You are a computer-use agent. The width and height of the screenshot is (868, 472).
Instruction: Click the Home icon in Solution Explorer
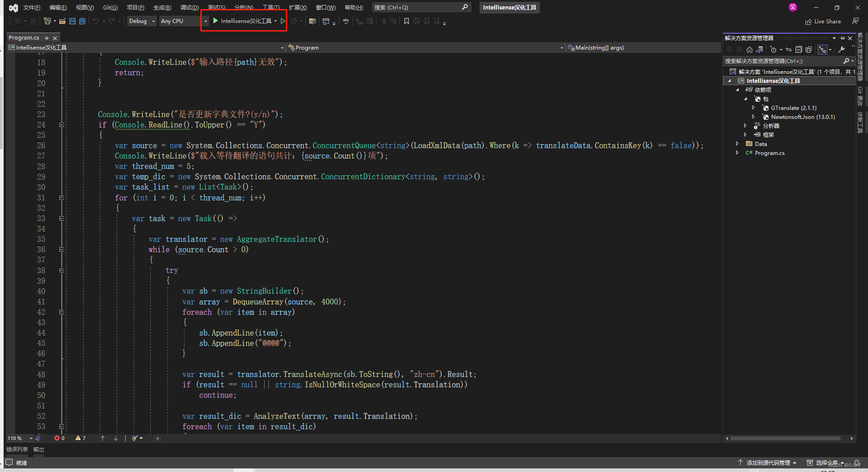click(x=749, y=50)
